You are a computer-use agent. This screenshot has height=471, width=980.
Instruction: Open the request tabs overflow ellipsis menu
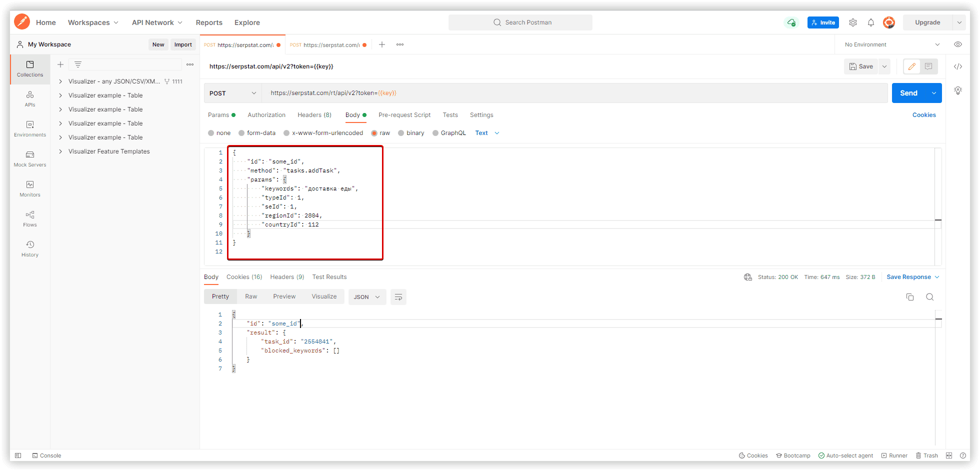tap(400, 44)
